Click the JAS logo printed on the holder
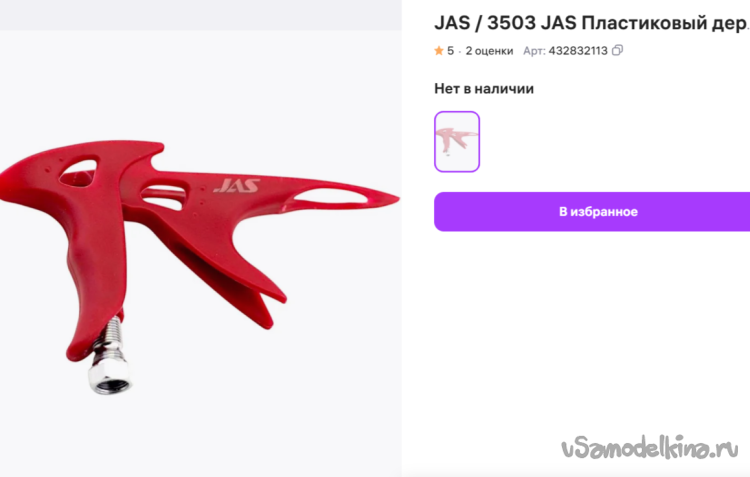750x477 pixels. click(237, 186)
